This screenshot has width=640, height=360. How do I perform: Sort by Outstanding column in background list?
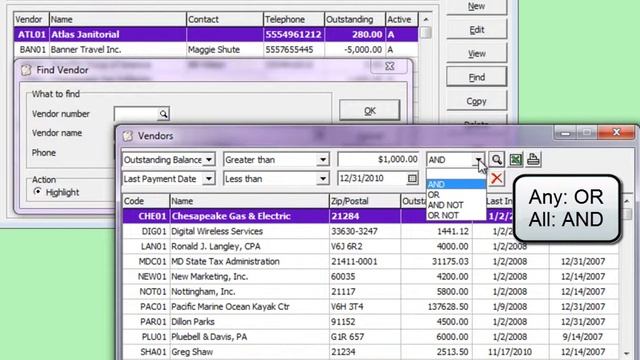pyautogui.click(x=355, y=19)
